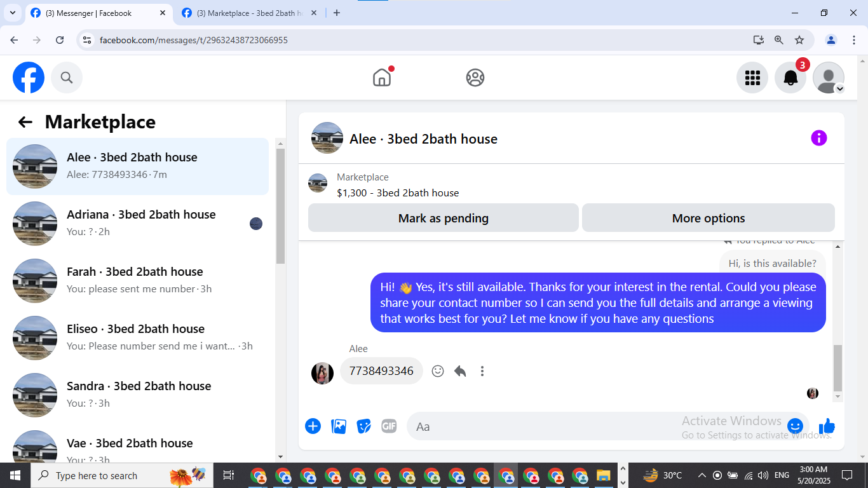Click chat pane scroll up arrow
The height and width of the screenshot is (488, 868).
[837, 246]
